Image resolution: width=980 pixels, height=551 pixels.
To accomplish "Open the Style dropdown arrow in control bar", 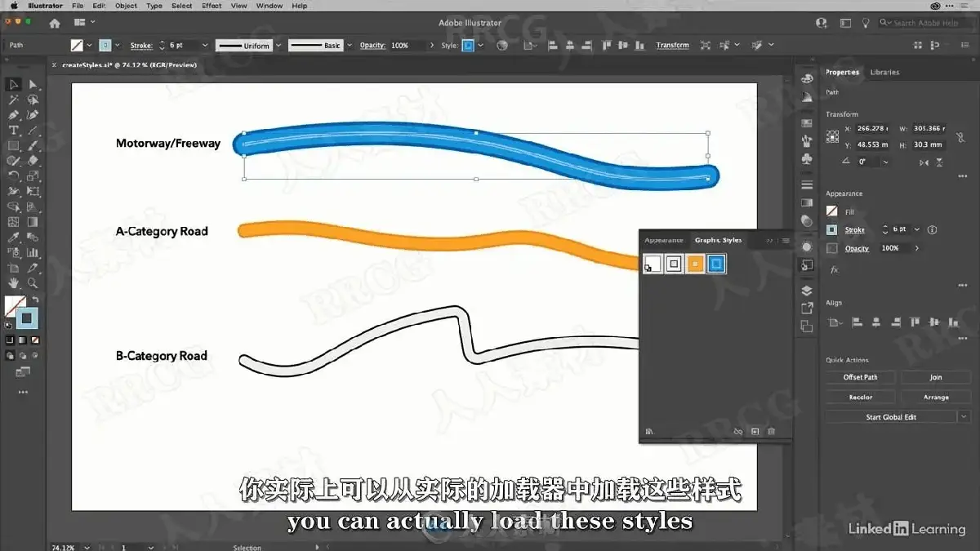I will 480,46.
